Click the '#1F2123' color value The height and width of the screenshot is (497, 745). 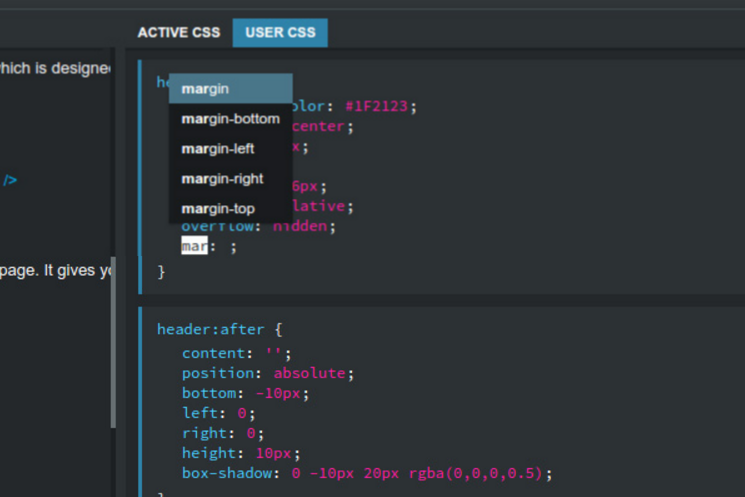[x=376, y=106]
